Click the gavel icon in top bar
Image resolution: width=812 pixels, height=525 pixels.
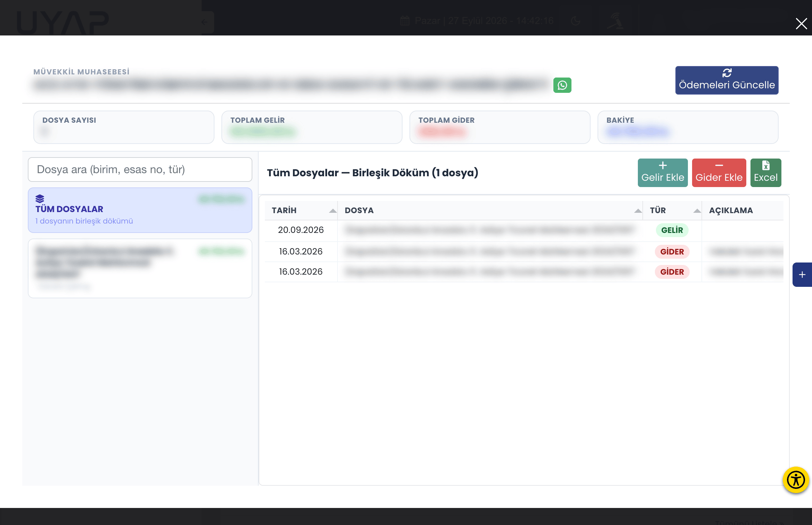click(x=615, y=21)
